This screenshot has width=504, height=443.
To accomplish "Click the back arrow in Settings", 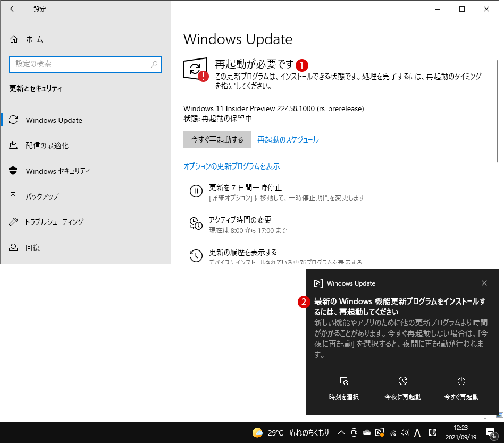I will pyautogui.click(x=13, y=9).
